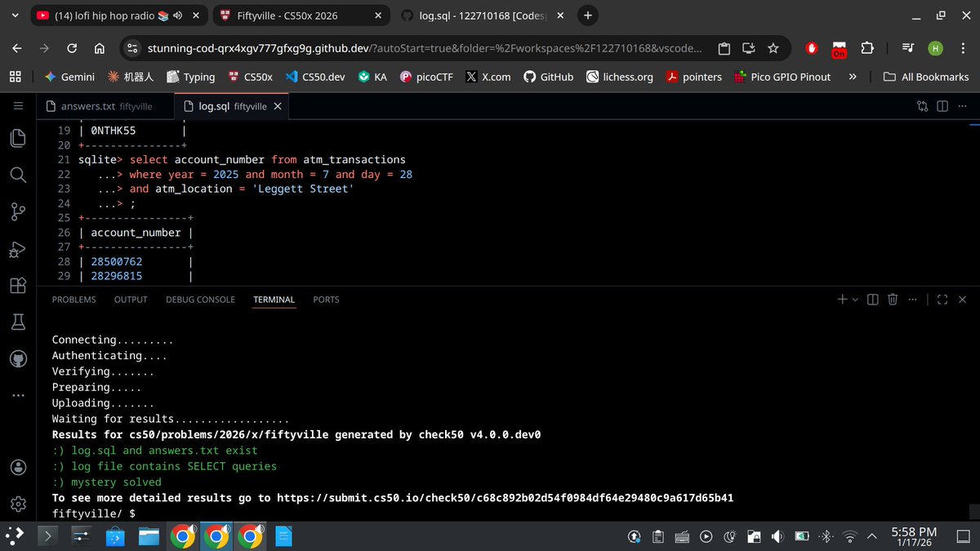
Task: Switch to the PROBLEMS tab
Action: pyautogui.click(x=73, y=300)
